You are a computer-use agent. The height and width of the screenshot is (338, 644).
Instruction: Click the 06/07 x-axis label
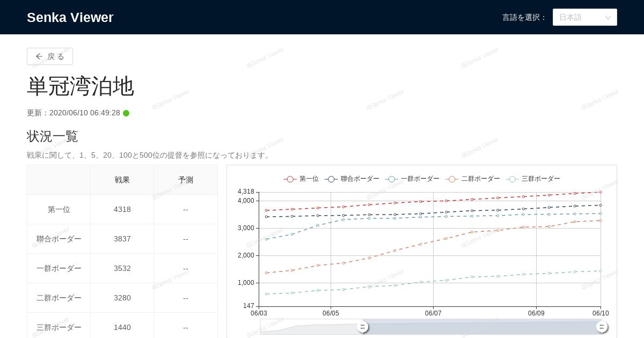coord(433,313)
